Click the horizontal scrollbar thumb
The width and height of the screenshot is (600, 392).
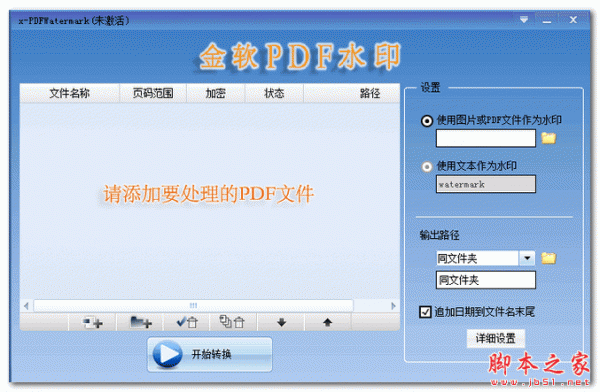click(193, 305)
